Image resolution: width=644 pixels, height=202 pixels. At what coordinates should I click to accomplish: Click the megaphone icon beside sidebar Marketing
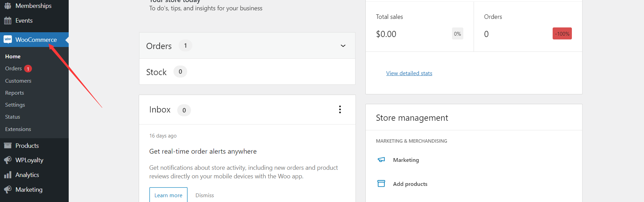point(8,190)
